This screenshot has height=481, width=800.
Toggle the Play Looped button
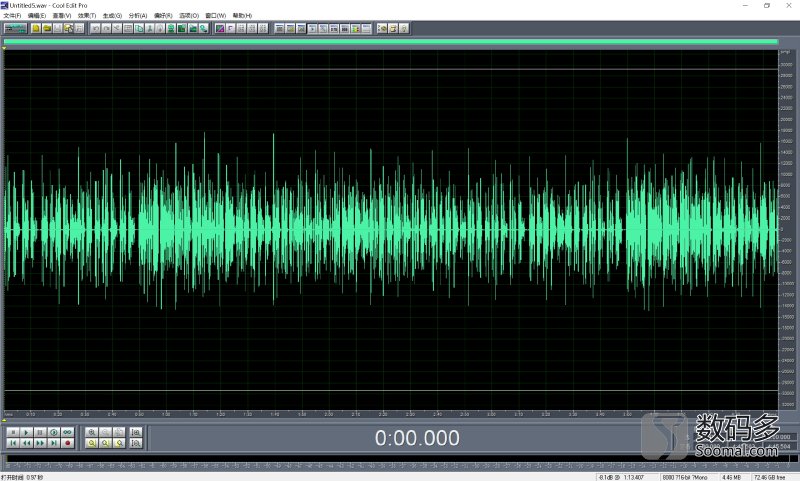pyautogui.click(x=68, y=432)
